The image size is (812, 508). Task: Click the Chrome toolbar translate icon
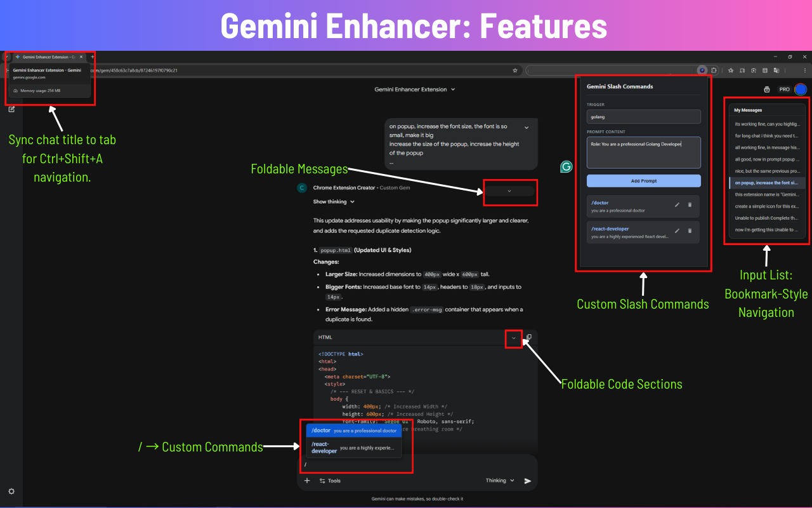click(776, 70)
